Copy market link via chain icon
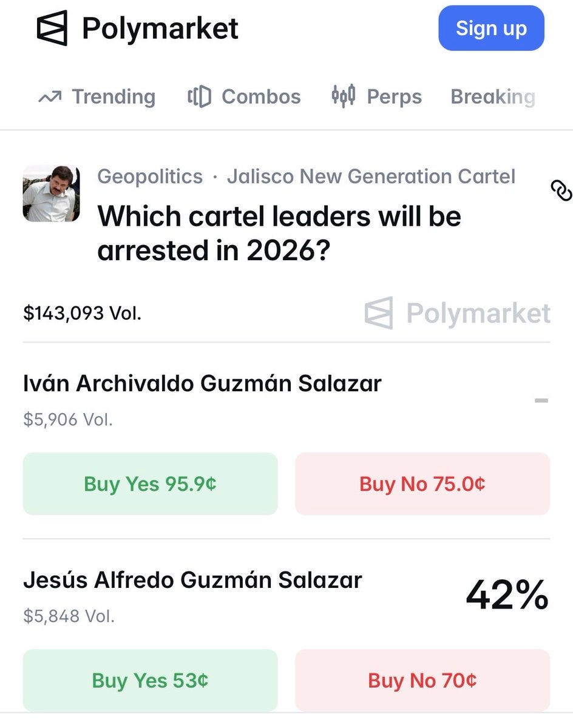 (x=561, y=190)
